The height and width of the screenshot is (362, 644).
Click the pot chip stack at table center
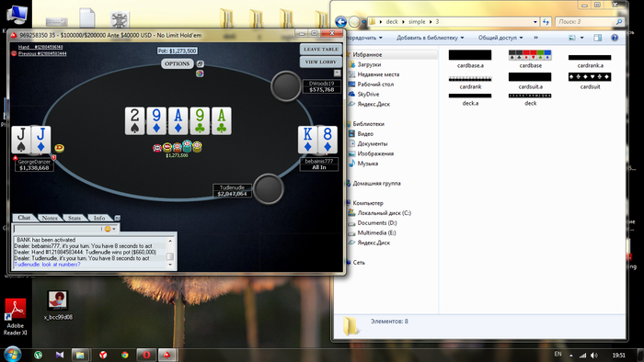point(177,146)
